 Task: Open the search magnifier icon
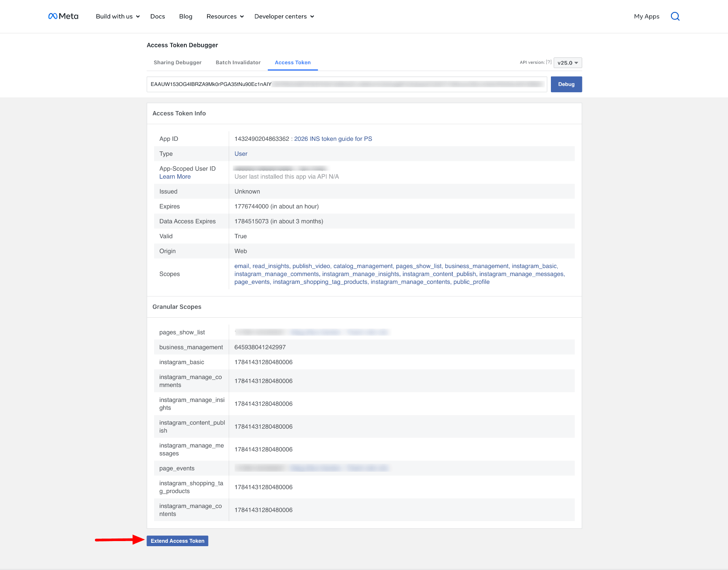675,16
